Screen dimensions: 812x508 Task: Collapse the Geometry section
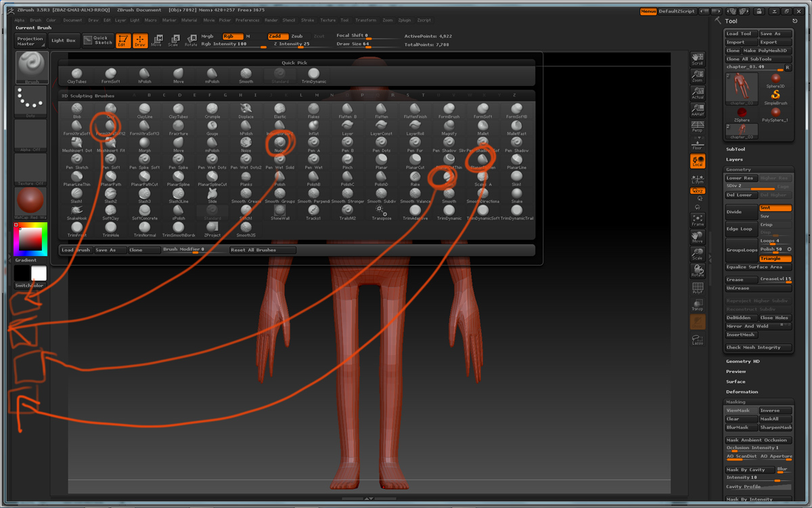(738, 169)
